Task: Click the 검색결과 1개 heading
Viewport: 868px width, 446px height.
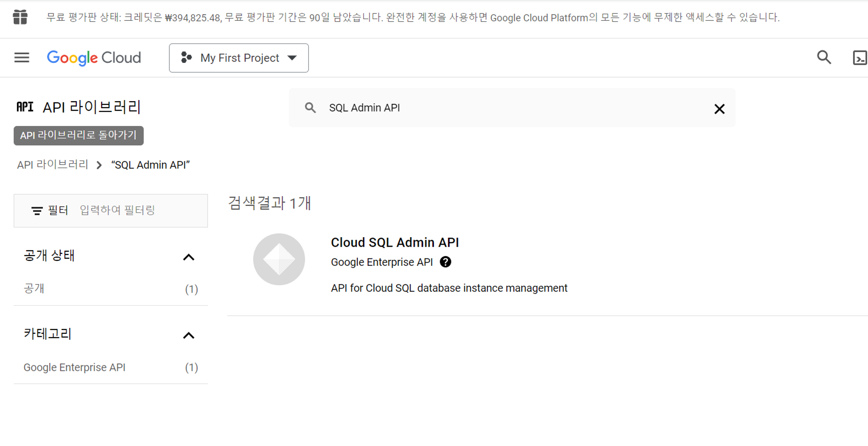Action: click(270, 203)
